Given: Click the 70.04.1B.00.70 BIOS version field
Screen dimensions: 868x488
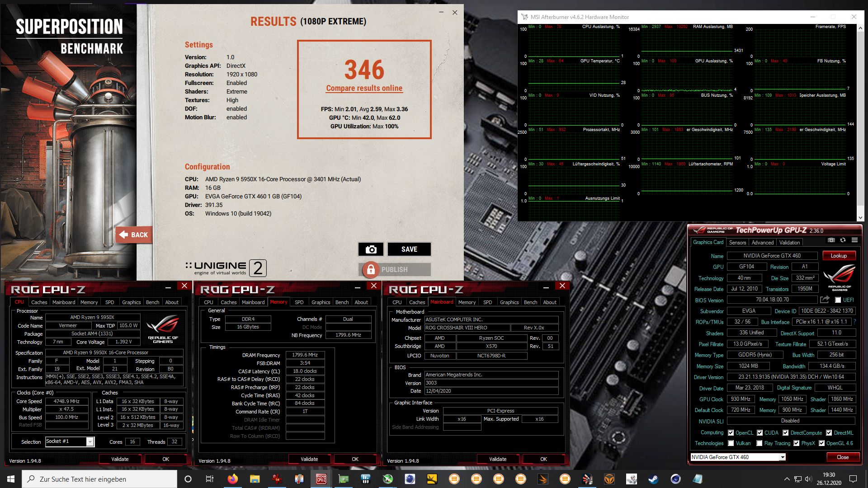Looking at the screenshot, I should pos(772,300).
